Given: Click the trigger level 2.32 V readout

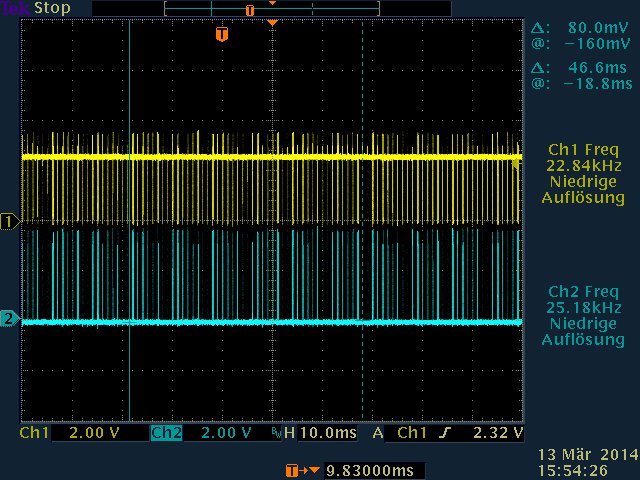Looking at the screenshot, I should pyautogui.click(x=498, y=433).
